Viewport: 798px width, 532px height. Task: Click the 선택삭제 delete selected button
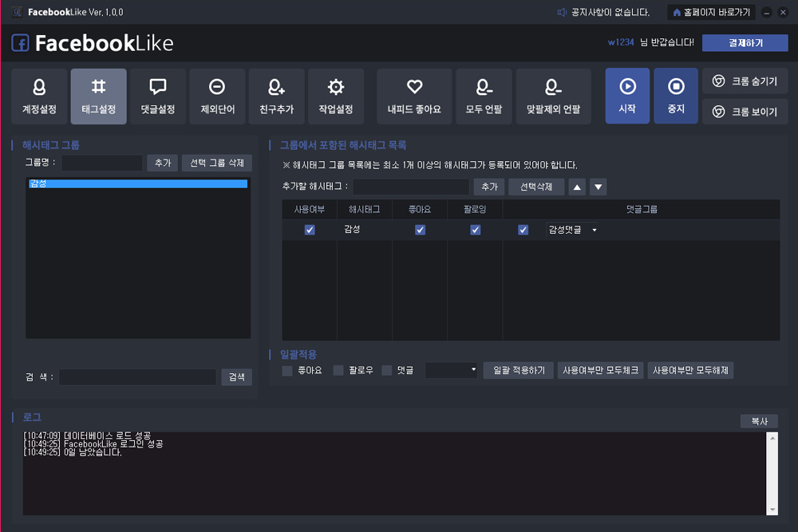[536, 187]
